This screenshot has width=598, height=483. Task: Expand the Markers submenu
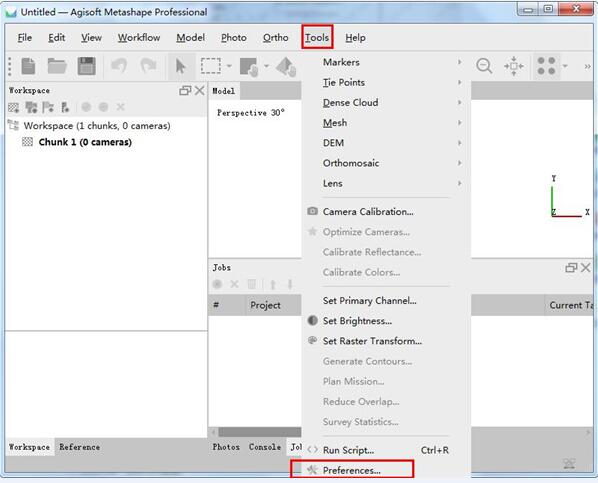385,62
